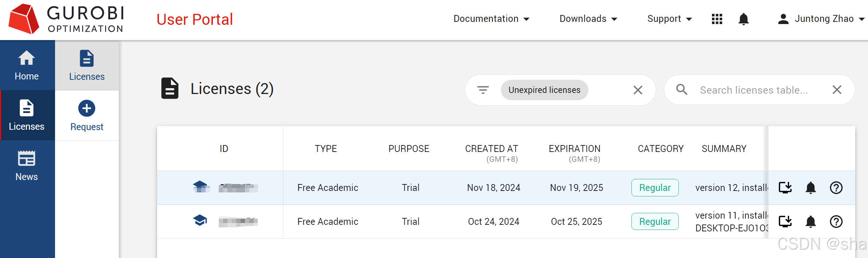Clear the Unexpired licenses filter
The image size is (868, 258).
coord(638,90)
